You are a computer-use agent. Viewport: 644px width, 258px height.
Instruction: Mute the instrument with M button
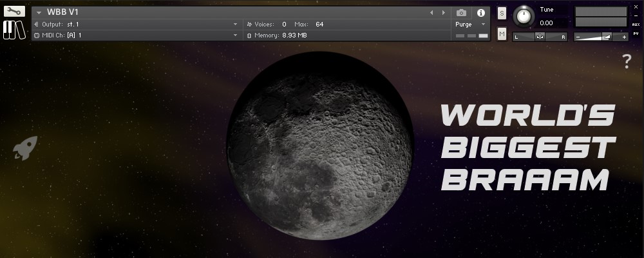tap(502, 34)
